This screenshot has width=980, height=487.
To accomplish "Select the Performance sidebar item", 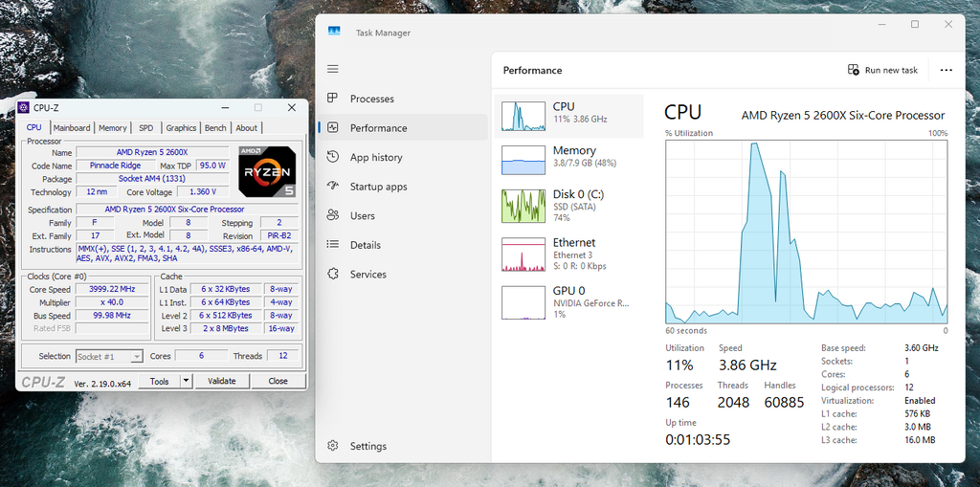I will pos(403,127).
